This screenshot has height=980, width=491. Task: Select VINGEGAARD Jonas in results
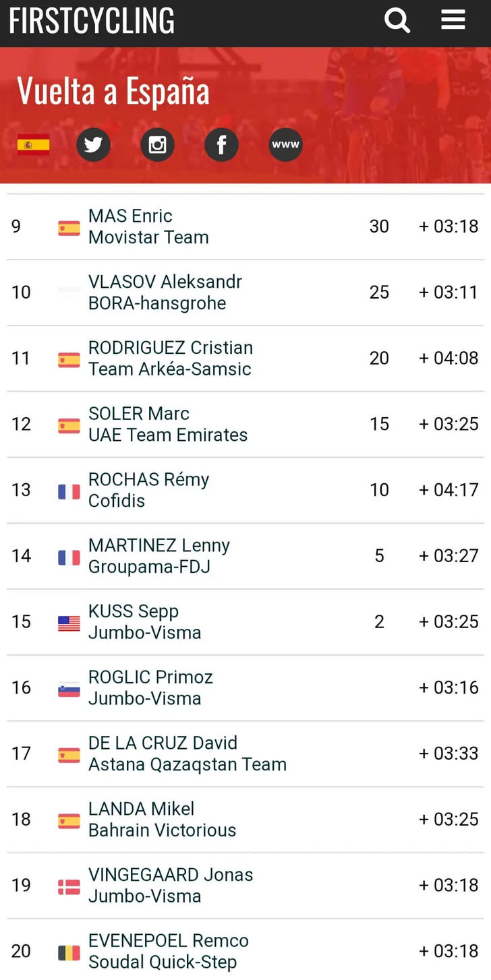[171, 875]
